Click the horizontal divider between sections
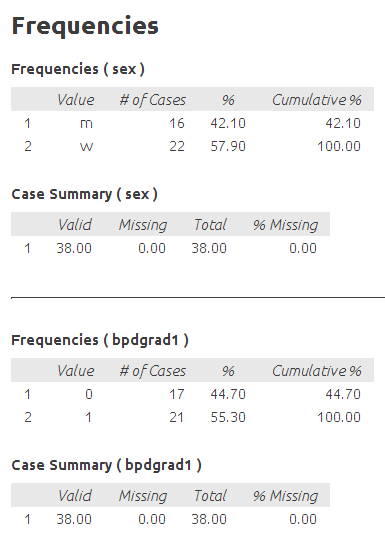385x544 pixels. coord(198,297)
